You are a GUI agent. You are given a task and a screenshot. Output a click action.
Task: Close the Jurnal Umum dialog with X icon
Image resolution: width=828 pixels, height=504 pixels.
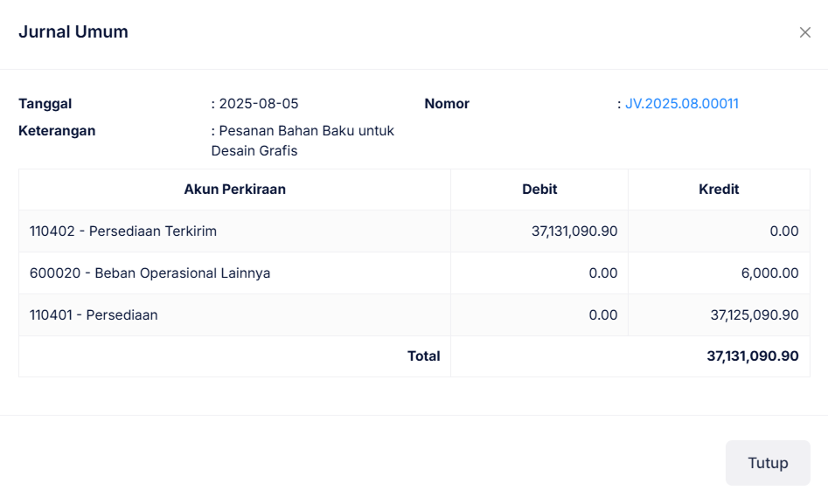pos(804,32)
